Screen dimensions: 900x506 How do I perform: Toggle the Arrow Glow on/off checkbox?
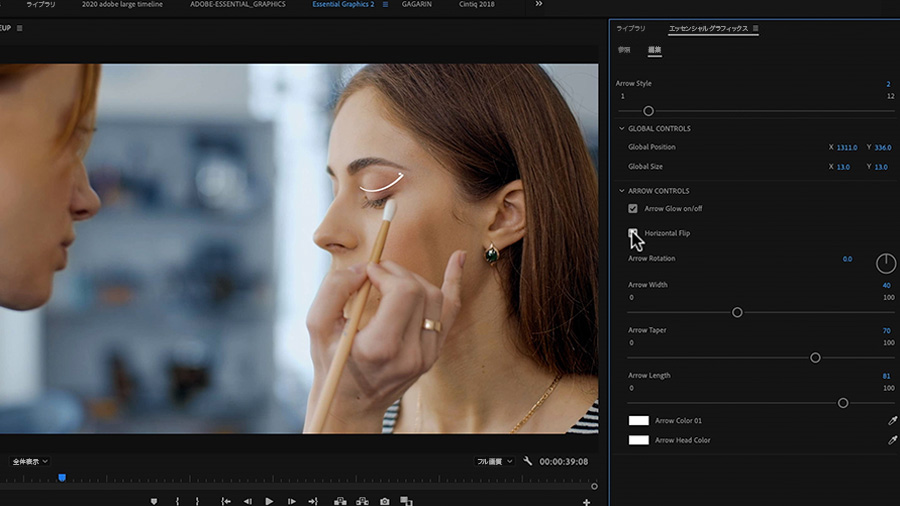(633, 209)
